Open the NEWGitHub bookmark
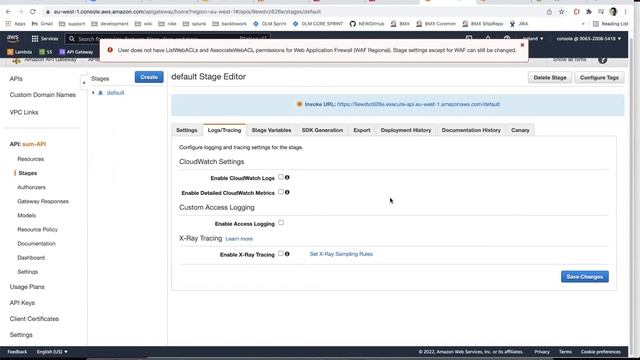Viewport: 640px width, 360px height. pos(367,24)
